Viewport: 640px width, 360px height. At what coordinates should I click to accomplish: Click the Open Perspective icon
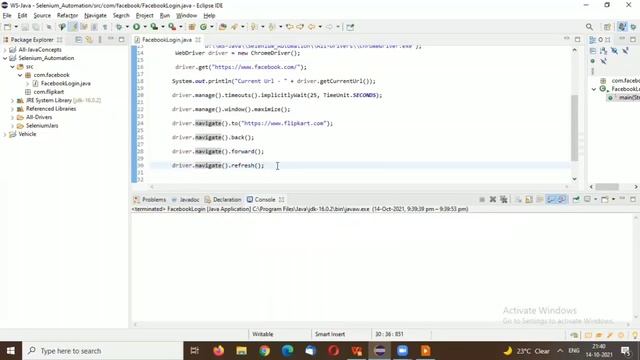[x=607, y=27]
